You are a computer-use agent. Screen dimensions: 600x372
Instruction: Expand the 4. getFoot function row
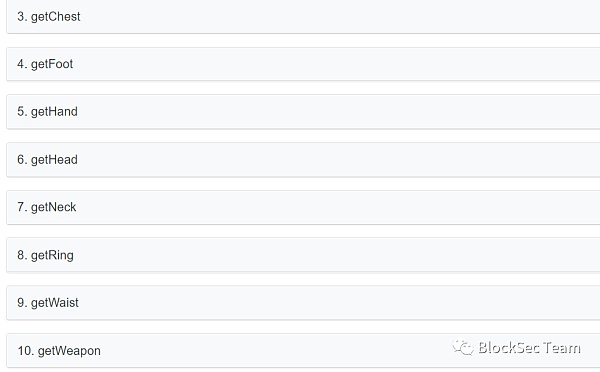coord(303,64)
